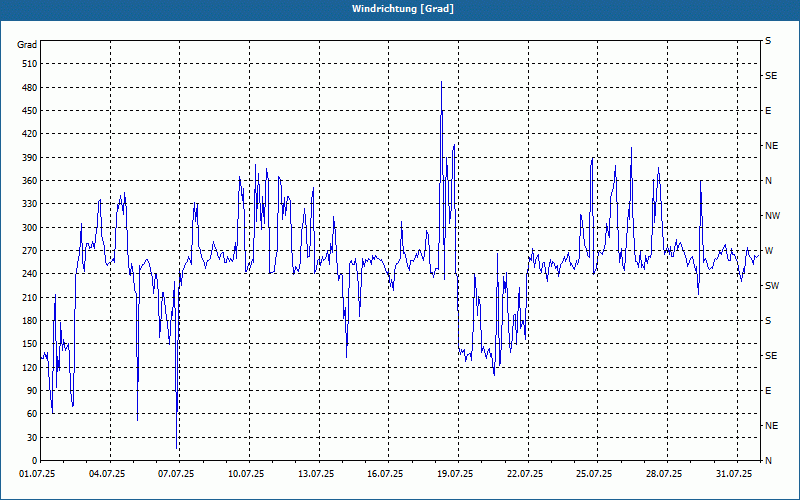Select the E compass label beside the 90 gridline

pos(768,390)
